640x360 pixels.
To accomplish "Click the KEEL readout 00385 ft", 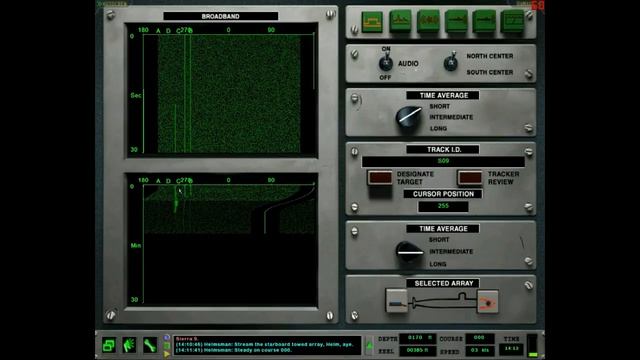I will [418, 351].
